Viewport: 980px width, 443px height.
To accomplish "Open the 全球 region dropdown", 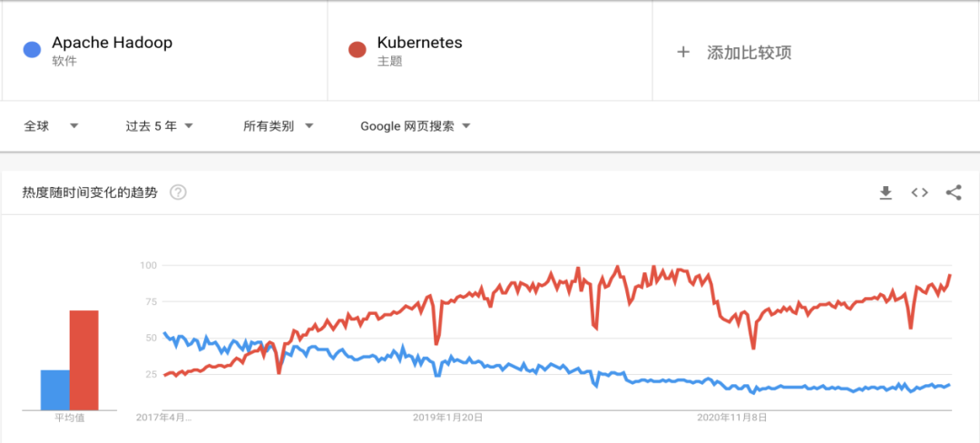I will point(51,126).
